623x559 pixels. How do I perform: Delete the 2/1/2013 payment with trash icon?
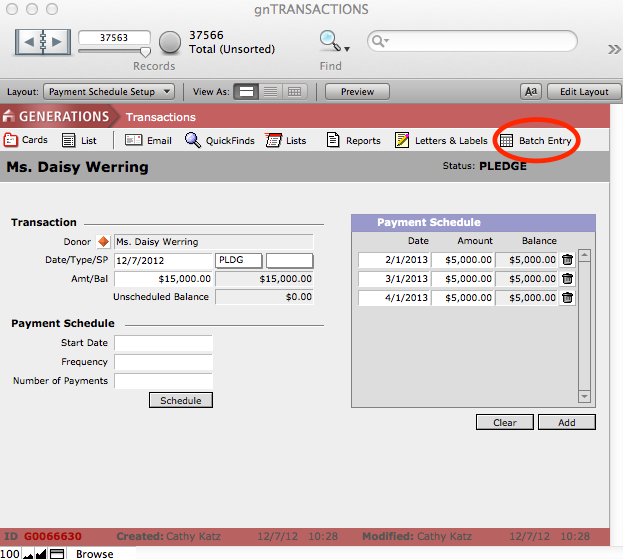(x=568, y=260)
